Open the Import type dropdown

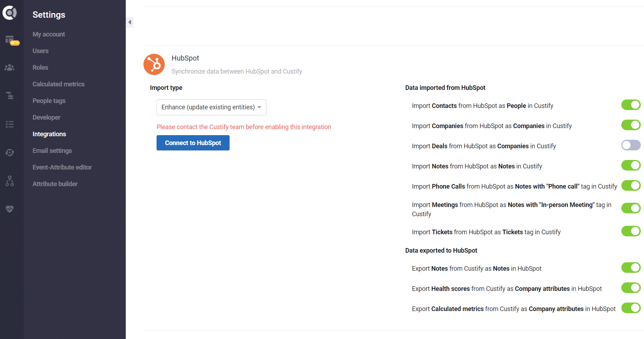[211, 107]
